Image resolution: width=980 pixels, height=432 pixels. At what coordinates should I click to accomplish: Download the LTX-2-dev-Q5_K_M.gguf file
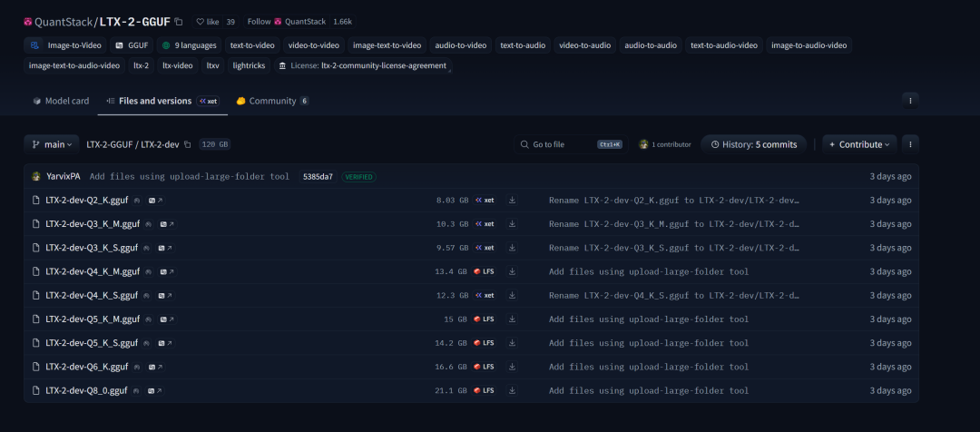[x=512, y=319]
